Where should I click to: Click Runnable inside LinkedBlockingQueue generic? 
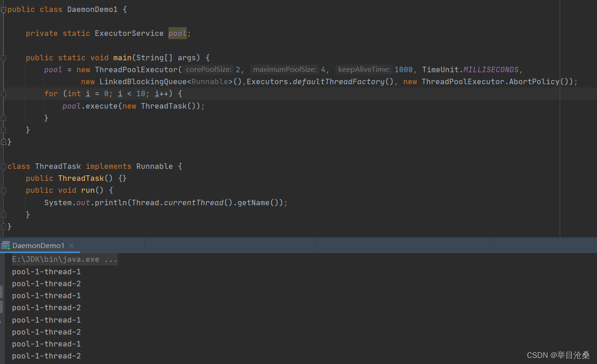coord(210,82)
